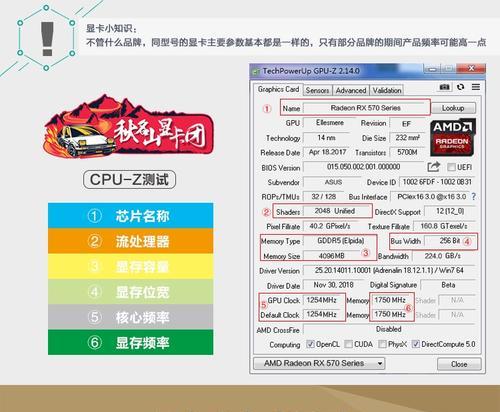Viewport: 500px width, 412px height.
Task: Click the Transistors 5700M value
Action: click(407, 152)
